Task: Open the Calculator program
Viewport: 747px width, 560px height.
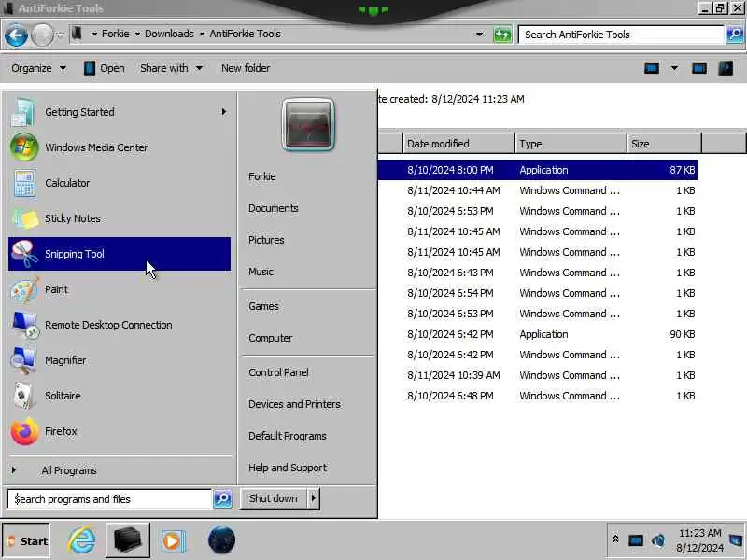Action: pyautogui.click(x=120, y=183)
